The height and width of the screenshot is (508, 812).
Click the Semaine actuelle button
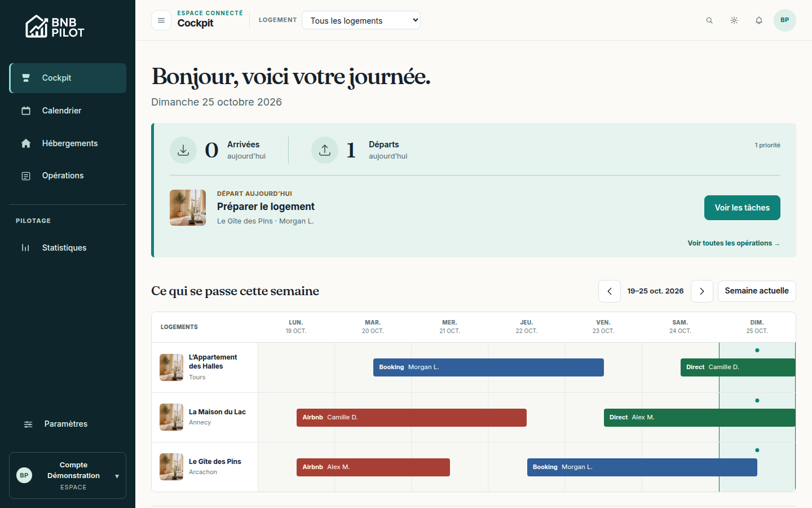click(x=757, y=291)
